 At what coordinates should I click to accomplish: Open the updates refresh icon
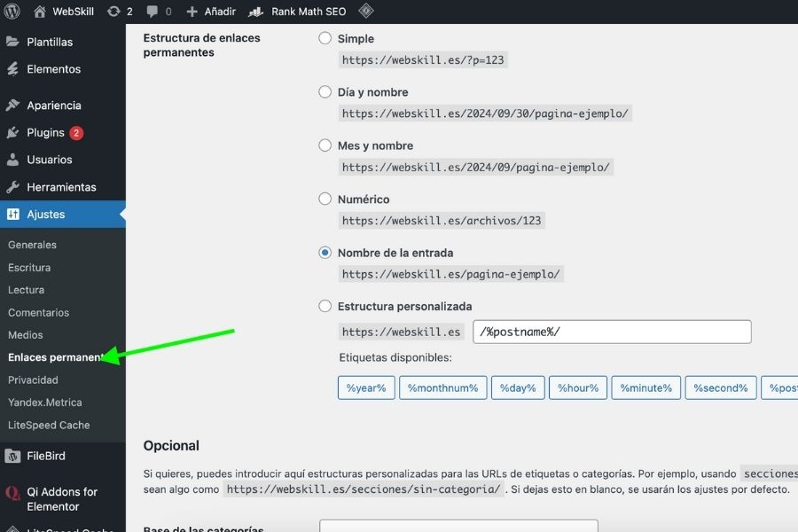pyautogui.click(x=113, y=12)
